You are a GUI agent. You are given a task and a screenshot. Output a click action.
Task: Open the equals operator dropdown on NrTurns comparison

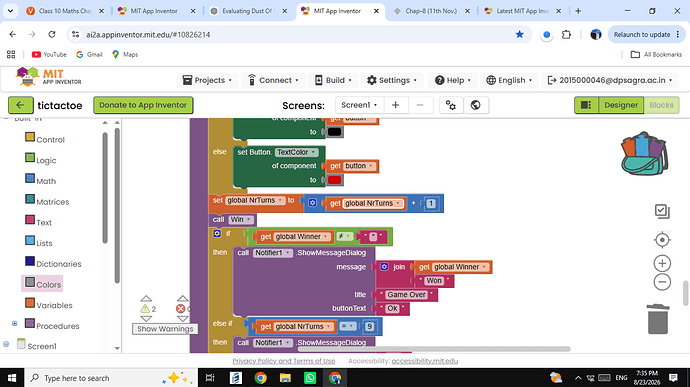pos(348,326)
